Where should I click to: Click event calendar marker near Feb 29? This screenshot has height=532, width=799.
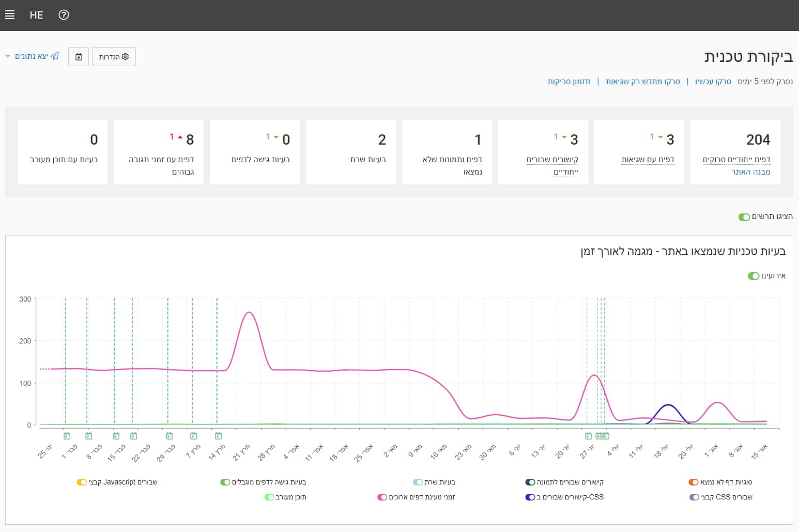pos(169,436)
